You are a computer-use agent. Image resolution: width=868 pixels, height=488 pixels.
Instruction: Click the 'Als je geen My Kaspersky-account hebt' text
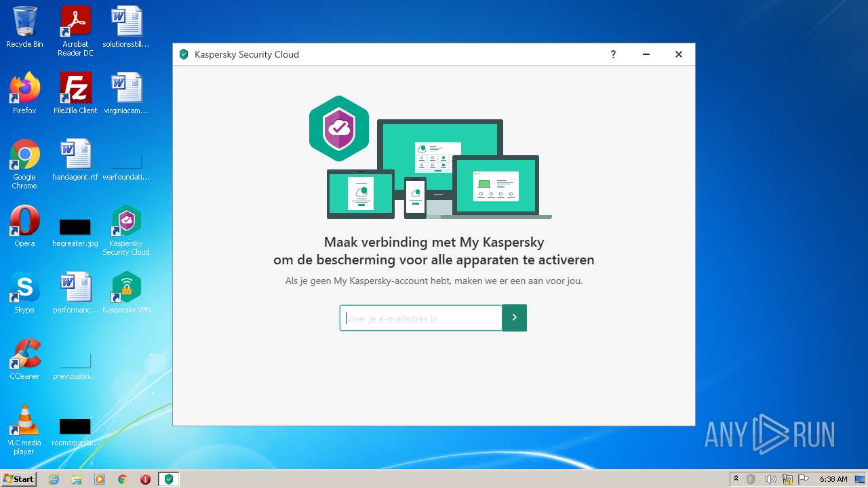tap(434, 281)
